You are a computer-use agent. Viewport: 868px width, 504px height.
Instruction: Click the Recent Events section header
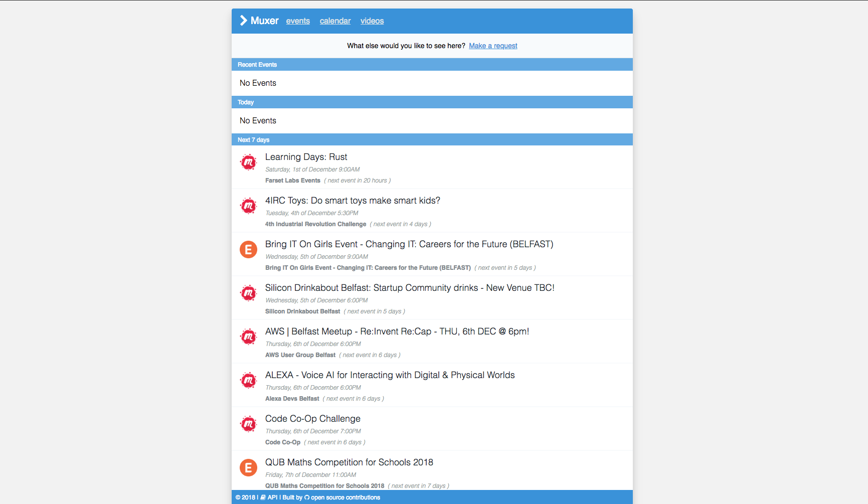click(432, 65)
